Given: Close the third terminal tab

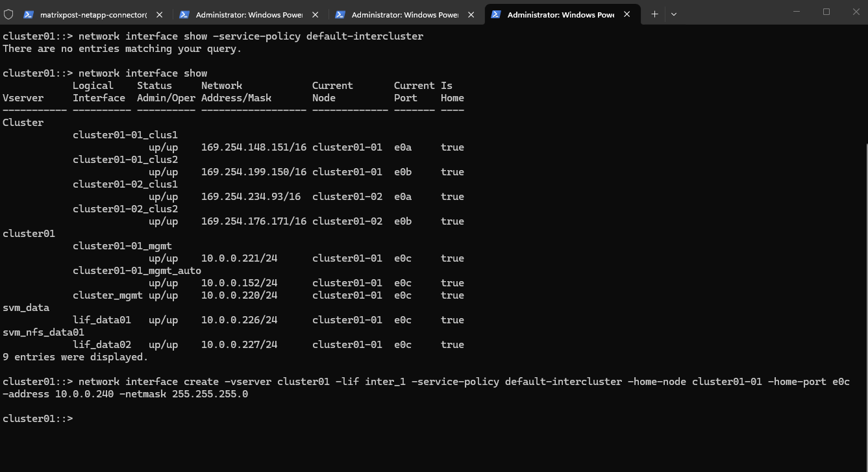Looking at the screenshot, I should pyautogui.click(x=471, y=14).
